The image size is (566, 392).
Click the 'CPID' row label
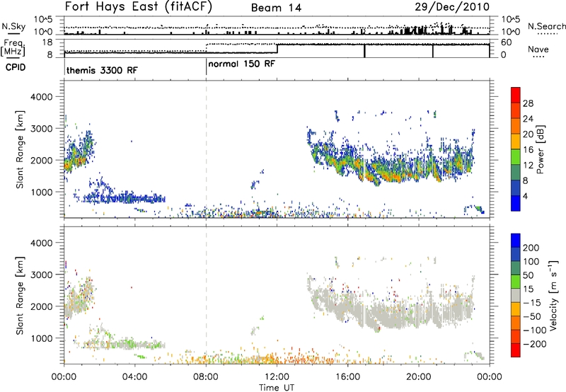coord(16,67)
